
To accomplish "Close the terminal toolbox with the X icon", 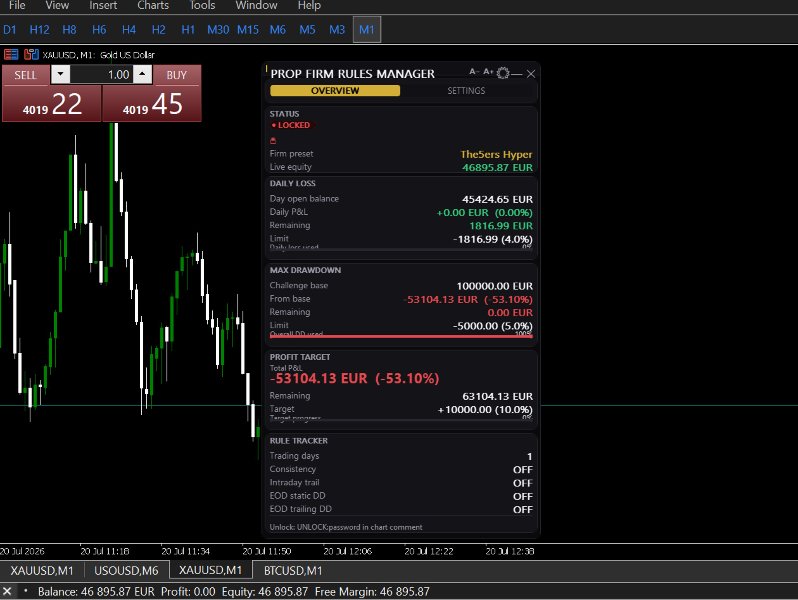I will click(x=7, y=591).
